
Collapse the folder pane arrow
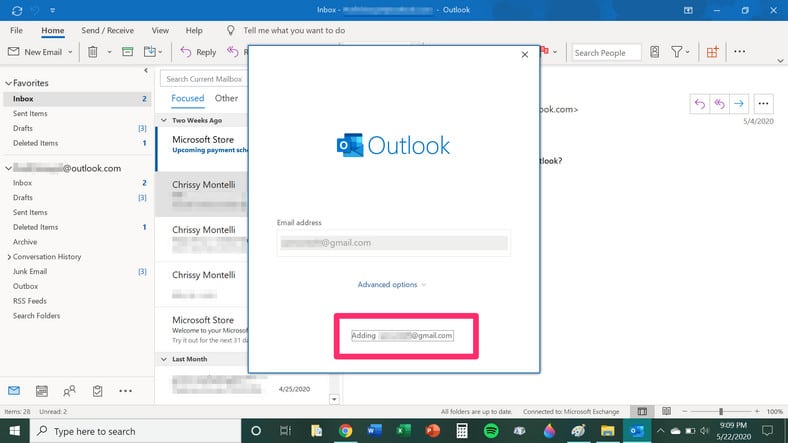(x=146, y=70)
